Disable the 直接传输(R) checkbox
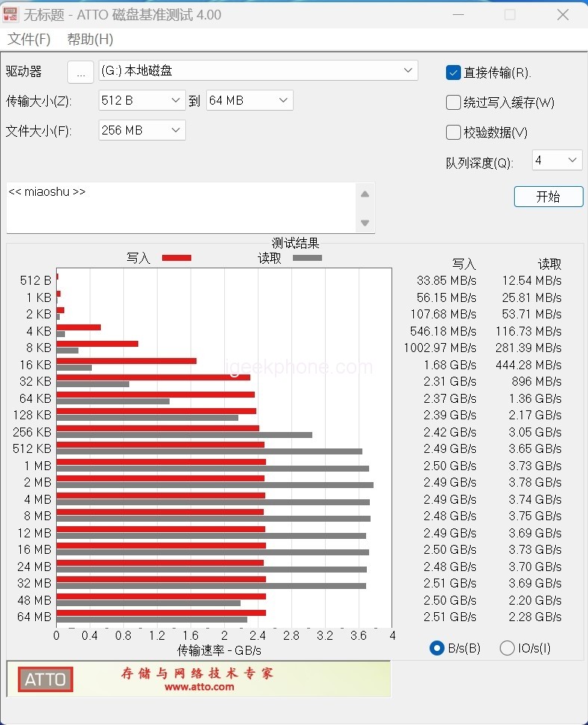This screenshot has width=588, height=725. click(x=453, y=72)
